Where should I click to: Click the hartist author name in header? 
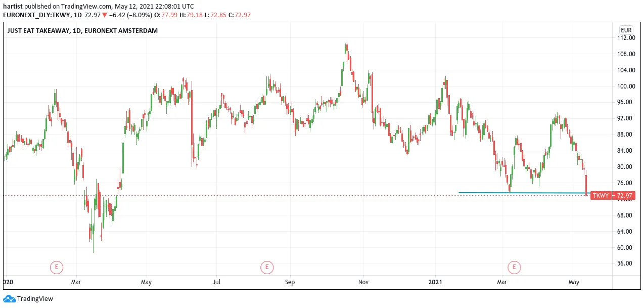coord(13,7)
